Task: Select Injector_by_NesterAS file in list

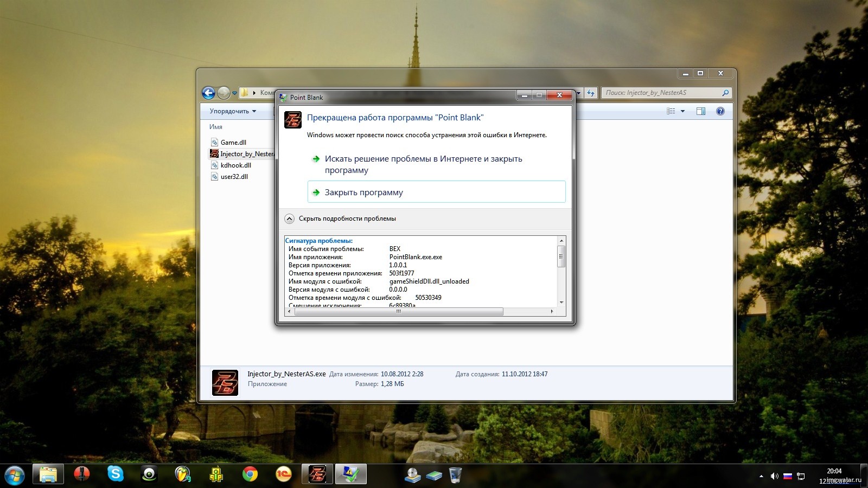Action: point(242,154)
